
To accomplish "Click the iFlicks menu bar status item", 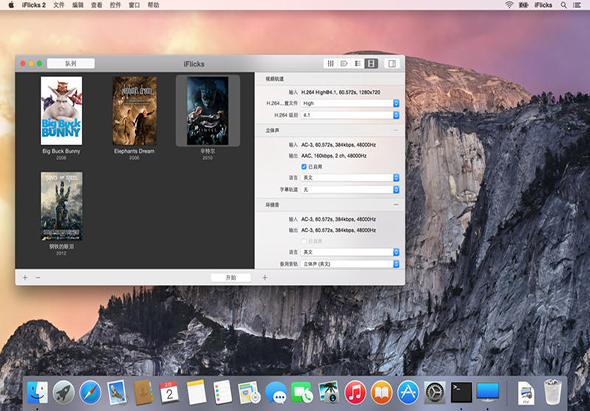I will [543, 5].
